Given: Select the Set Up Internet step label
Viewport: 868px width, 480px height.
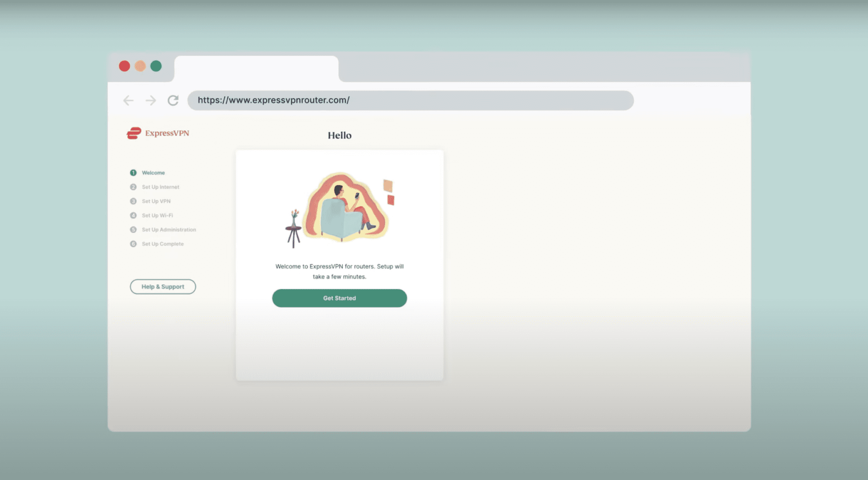Looking at the screenshot, I should pyautogui.click(x=161, y=187).
